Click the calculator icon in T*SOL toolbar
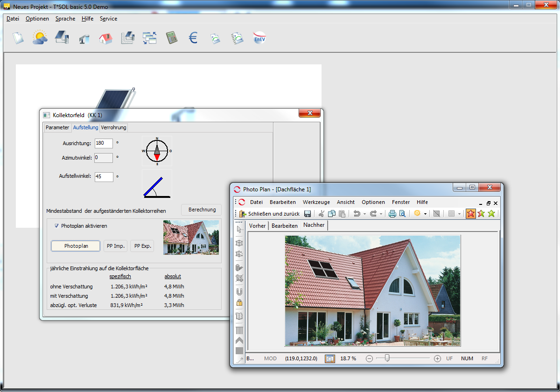Screen dimensions: 560x392 (172, 38)
